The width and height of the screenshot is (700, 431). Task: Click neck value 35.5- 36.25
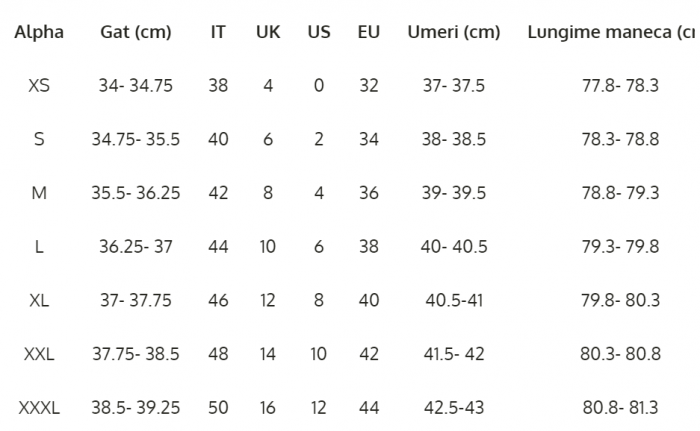click(136, 193)
